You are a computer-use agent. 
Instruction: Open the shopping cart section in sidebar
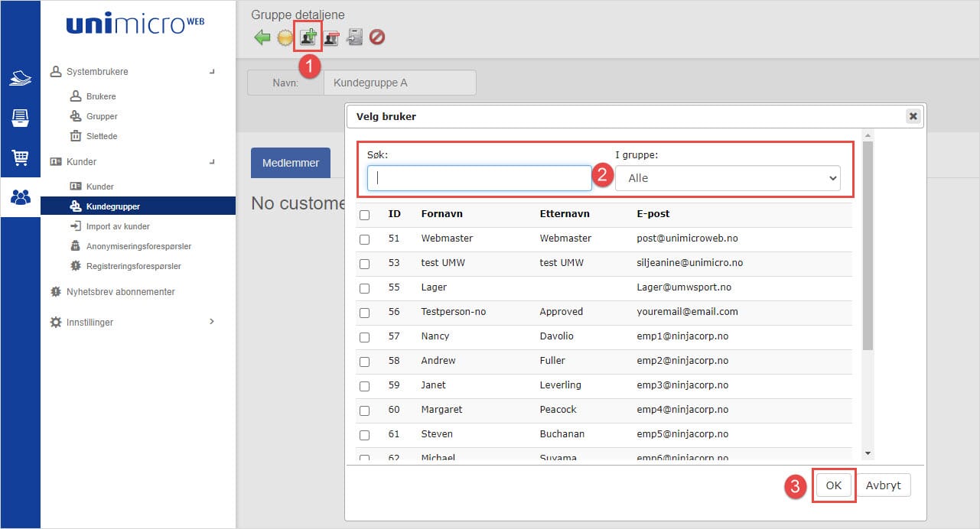tap(20, 157)
